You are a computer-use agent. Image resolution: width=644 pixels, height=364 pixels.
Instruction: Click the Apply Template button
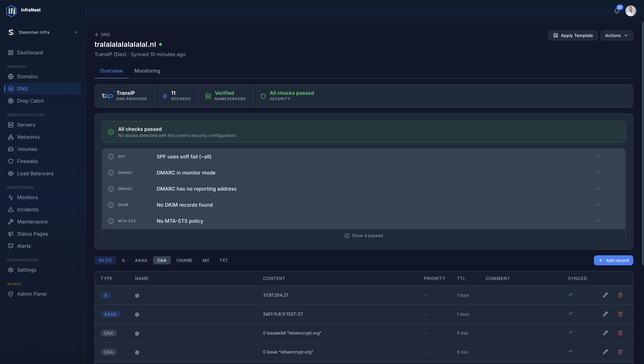573,36
